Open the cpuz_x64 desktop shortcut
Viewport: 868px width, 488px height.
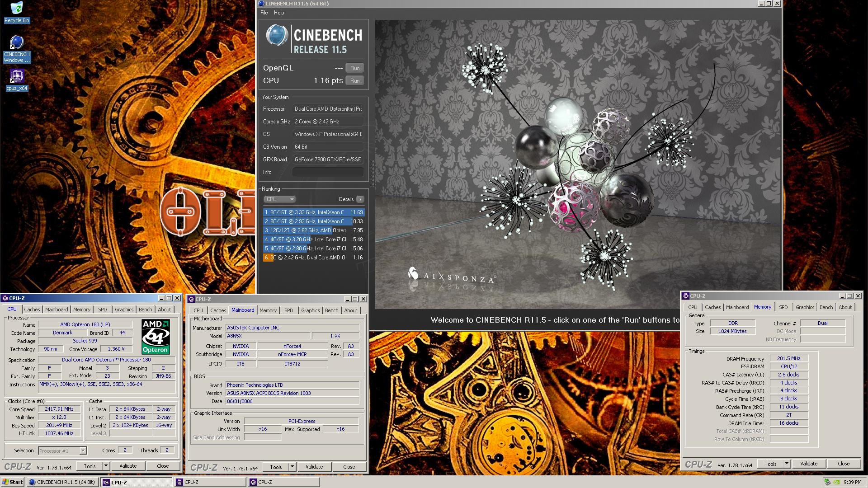(17, 80)
